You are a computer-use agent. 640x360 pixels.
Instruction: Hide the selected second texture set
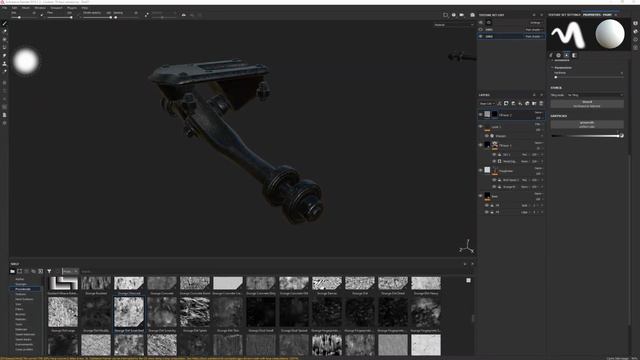[x=480, y=36]
